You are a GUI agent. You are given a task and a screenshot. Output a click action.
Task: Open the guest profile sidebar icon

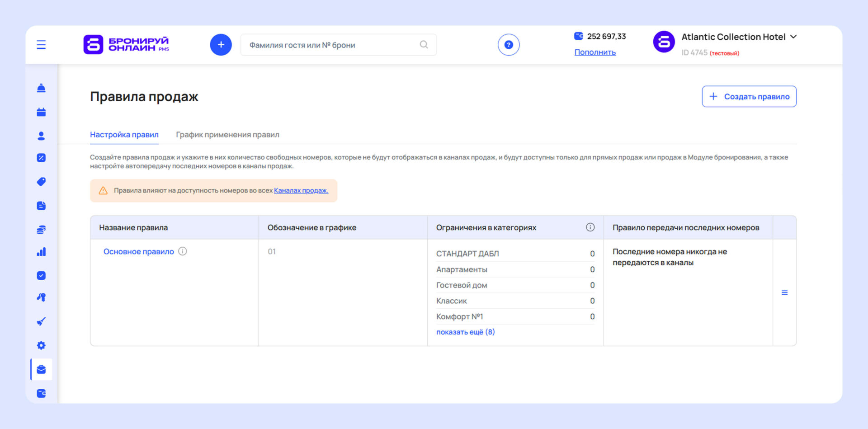tap(41, 136)
